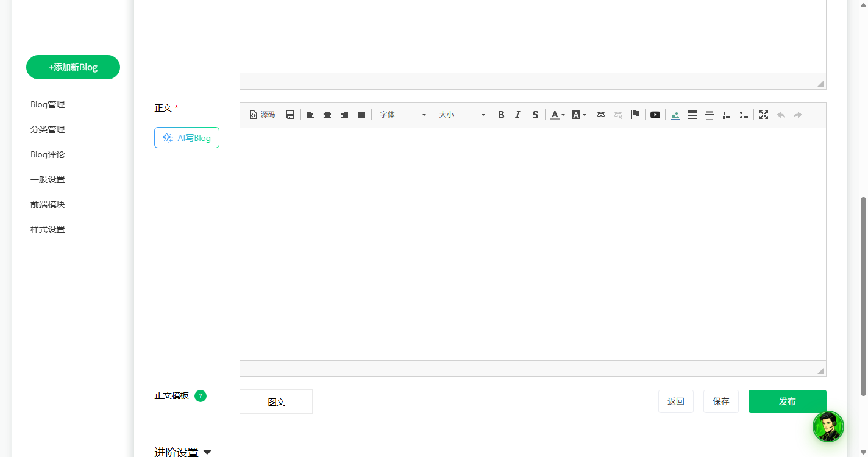Click the AI写Blog button
This screenshot has height=457, width=868.
187,138
